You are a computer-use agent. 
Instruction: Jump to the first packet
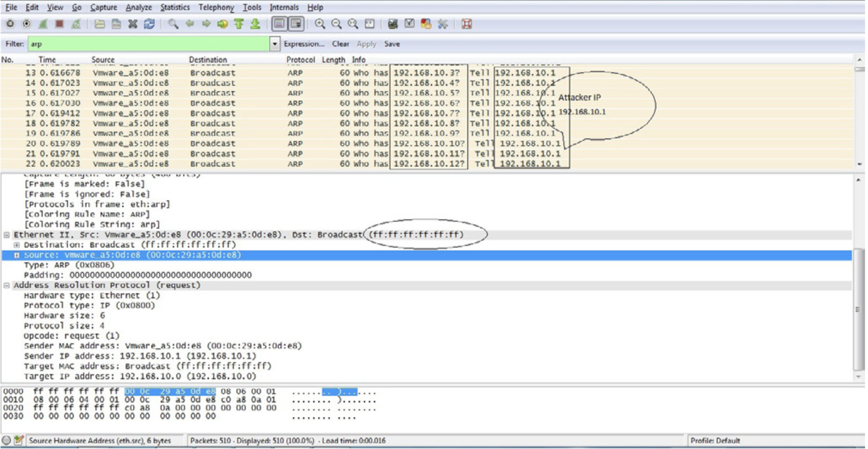coord(239,24)
